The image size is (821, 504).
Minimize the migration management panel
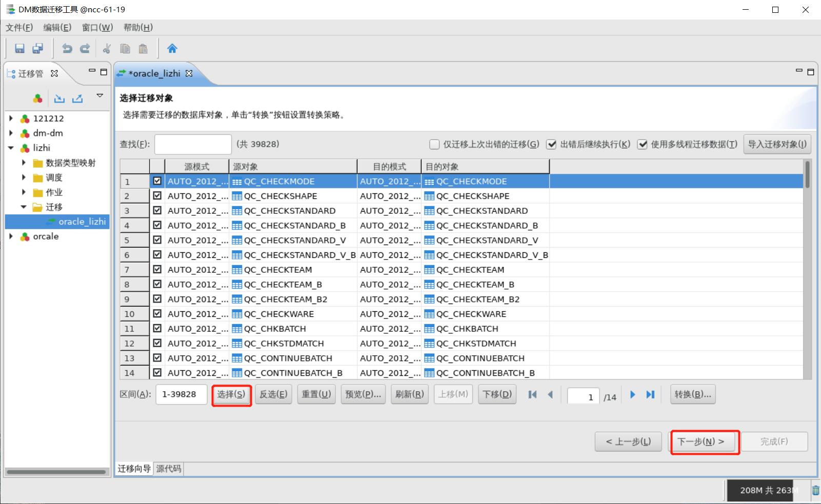(x=92, y=71)
